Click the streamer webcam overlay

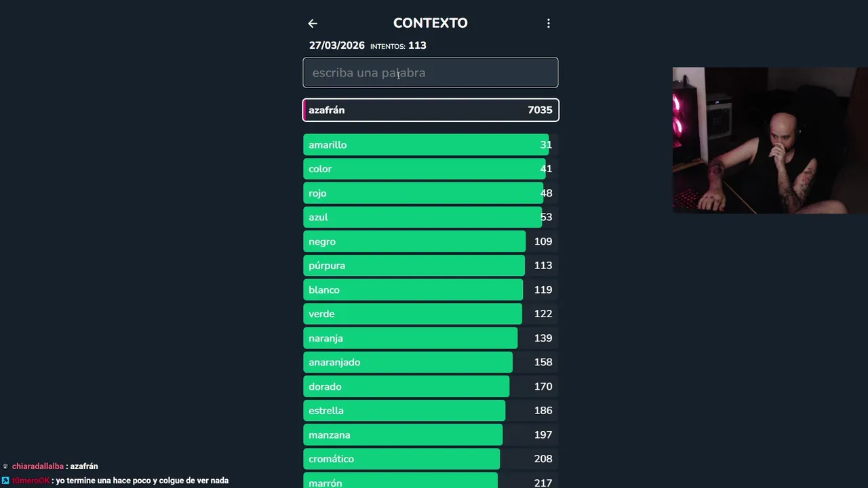pyautogui.click(x=770, y=140)
